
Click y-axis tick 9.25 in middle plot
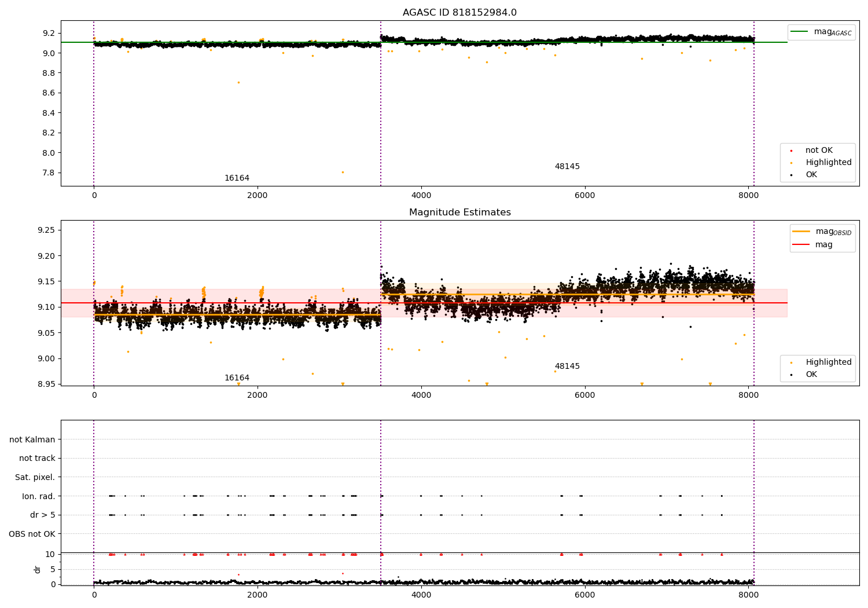coord(47,230)
